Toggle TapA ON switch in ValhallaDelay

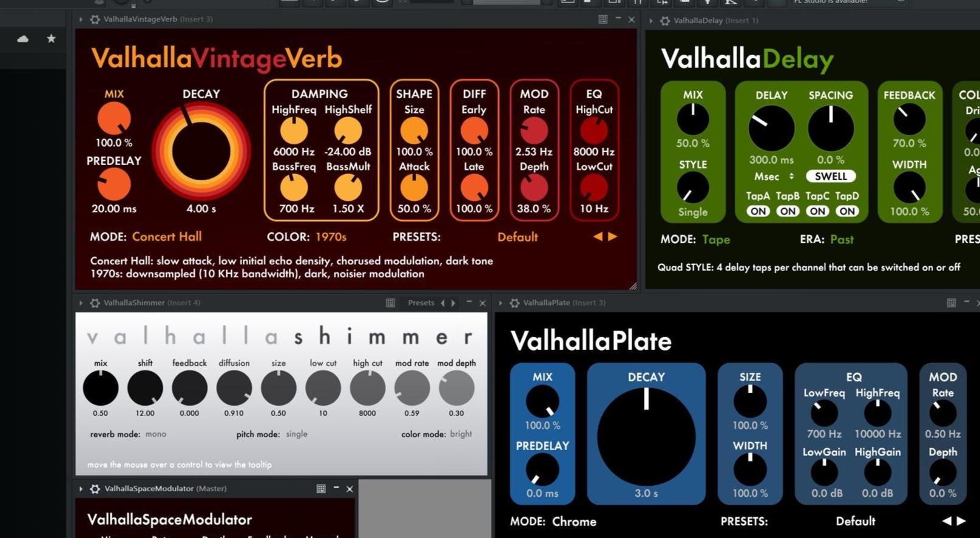(x=758, y=211)
